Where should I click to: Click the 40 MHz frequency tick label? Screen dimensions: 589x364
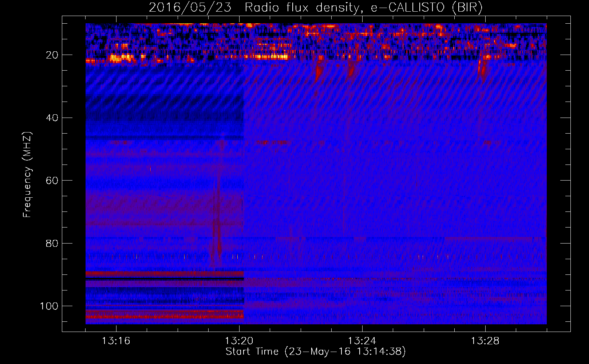tap(52, 118)
